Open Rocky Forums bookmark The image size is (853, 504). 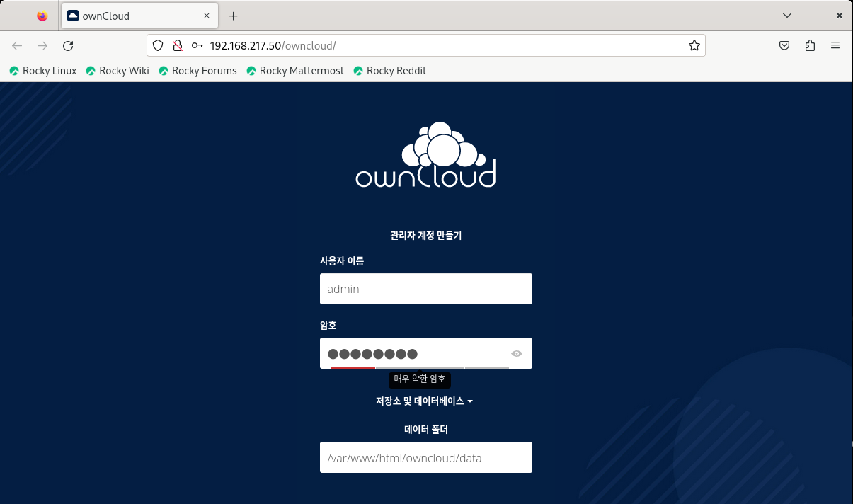198,71
